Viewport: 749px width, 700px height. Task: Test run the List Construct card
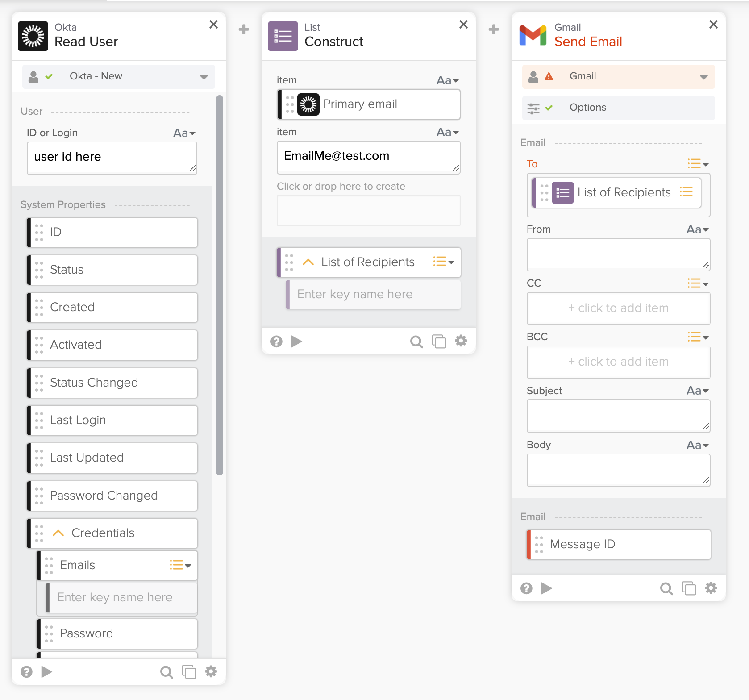pos(297,341)
